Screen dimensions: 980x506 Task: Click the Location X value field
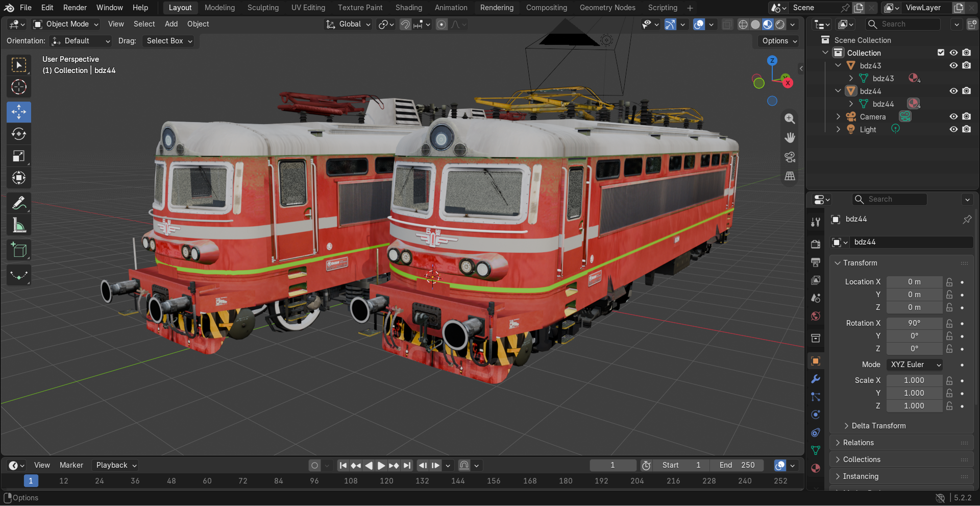914,282
